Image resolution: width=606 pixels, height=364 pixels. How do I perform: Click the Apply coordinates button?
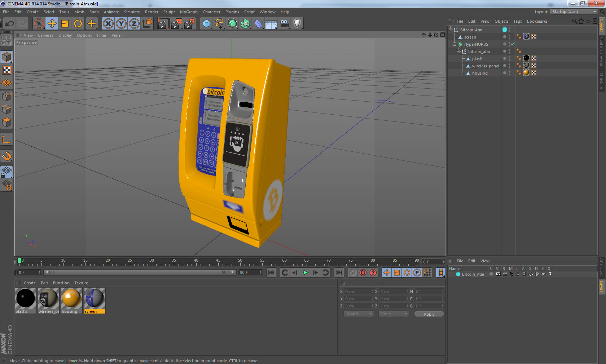429,314
